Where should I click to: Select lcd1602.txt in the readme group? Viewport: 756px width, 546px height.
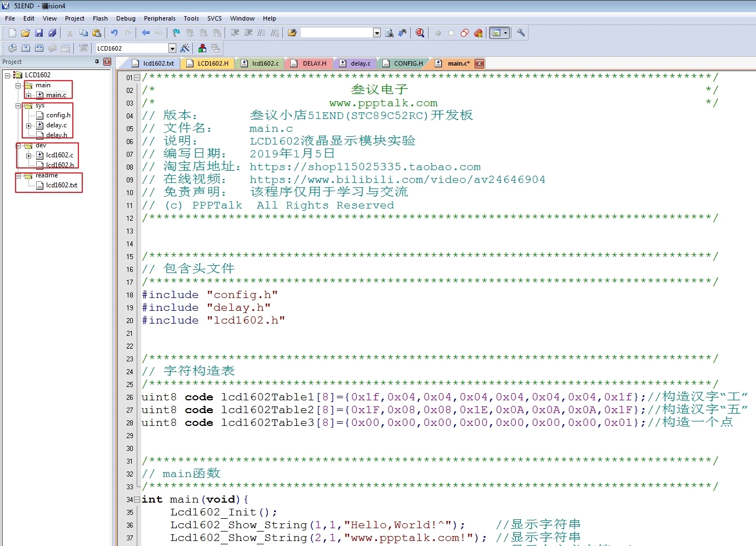coord(62,186)
